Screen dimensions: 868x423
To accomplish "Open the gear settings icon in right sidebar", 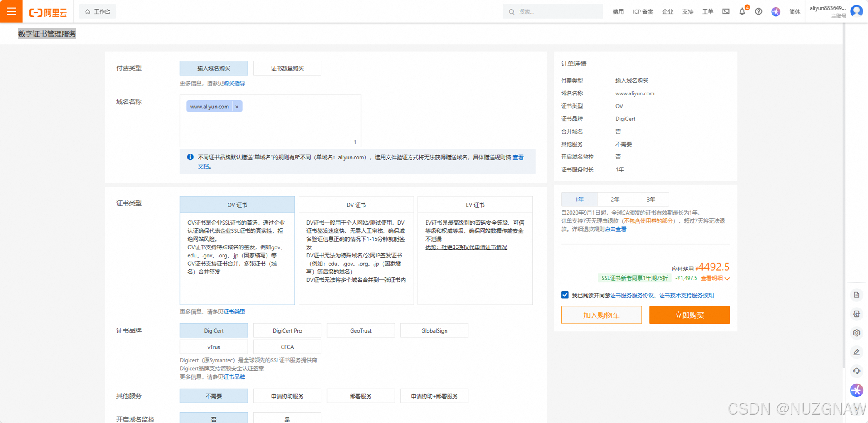I will [x=856, y=333].
